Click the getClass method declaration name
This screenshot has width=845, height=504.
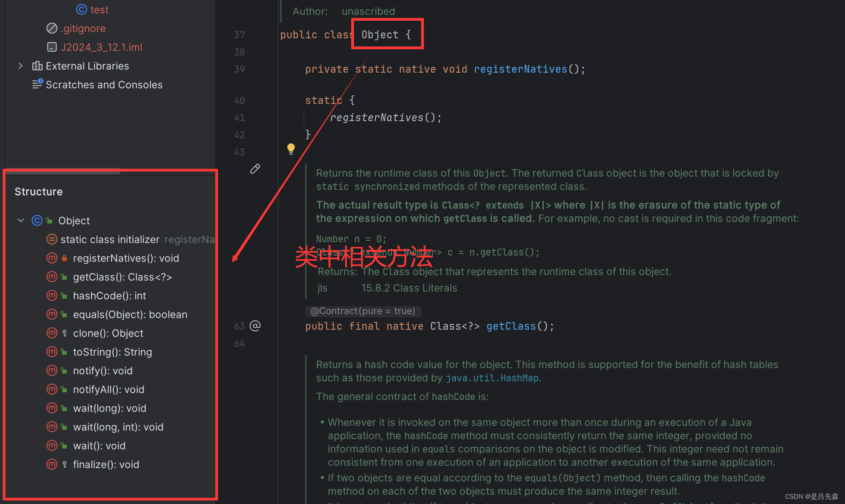pyautogui.click(x=511, y=326)
